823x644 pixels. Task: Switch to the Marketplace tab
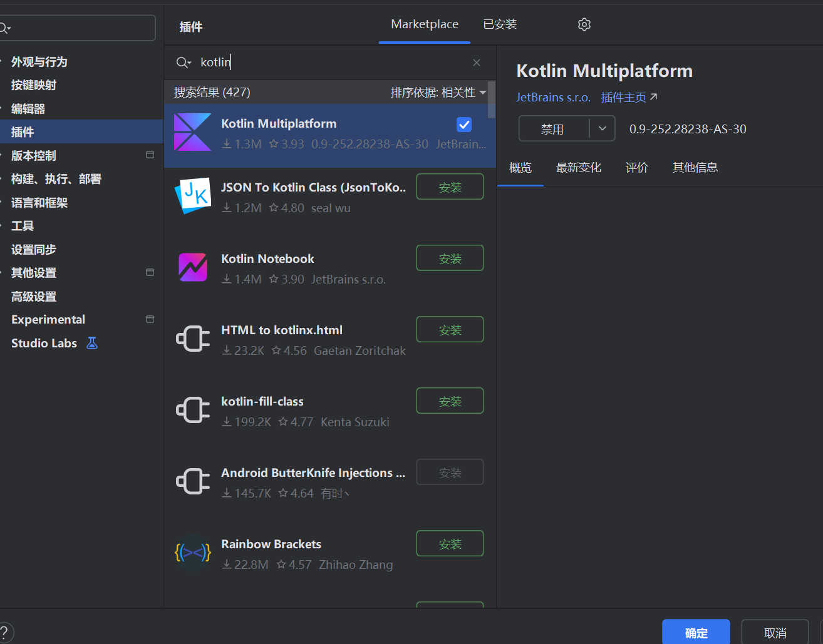tap(425, 24)
